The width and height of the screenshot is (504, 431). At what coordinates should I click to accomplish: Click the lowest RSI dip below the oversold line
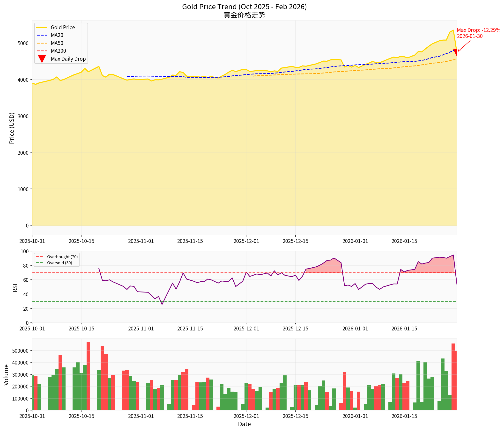162,304
